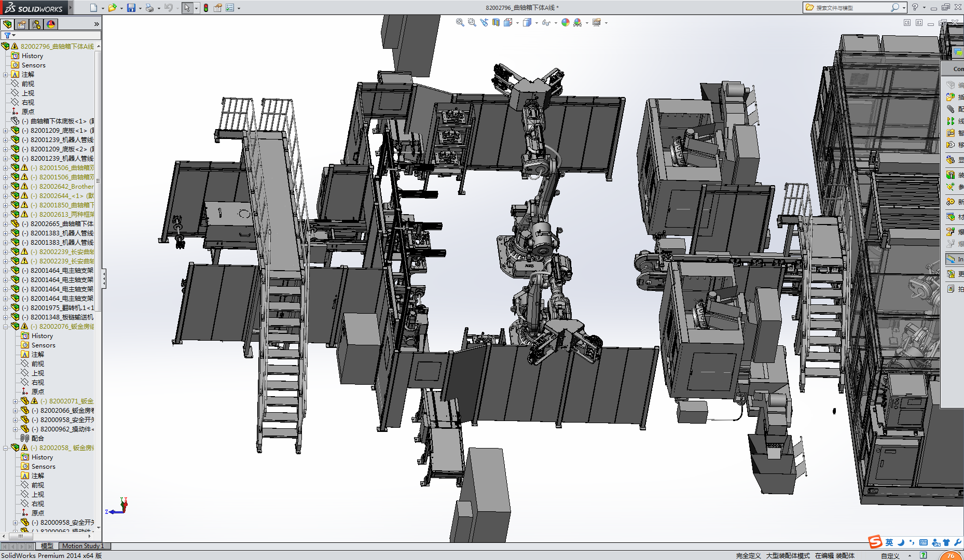Screen dimensions: 964x560
Task: Click the Print icon in toolbar
Action: [x=149, y=8]
